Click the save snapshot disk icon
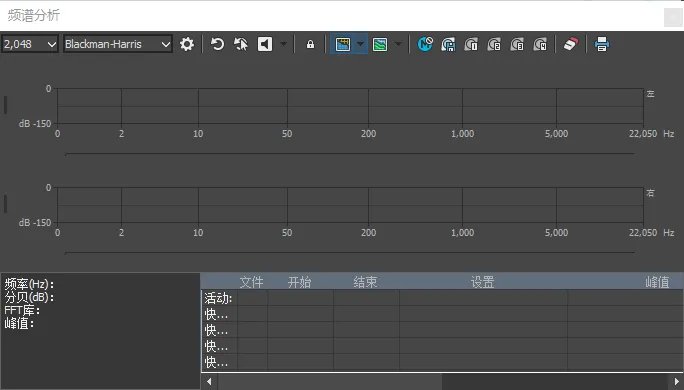The height and width of the screenshot is (390, 684). click(448, 44)
